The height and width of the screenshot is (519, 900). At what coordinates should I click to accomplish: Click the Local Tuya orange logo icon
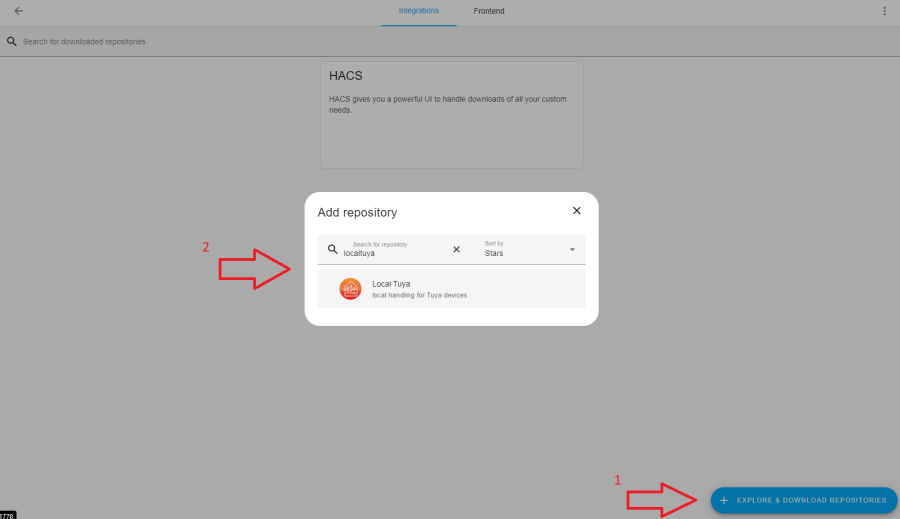350,289
